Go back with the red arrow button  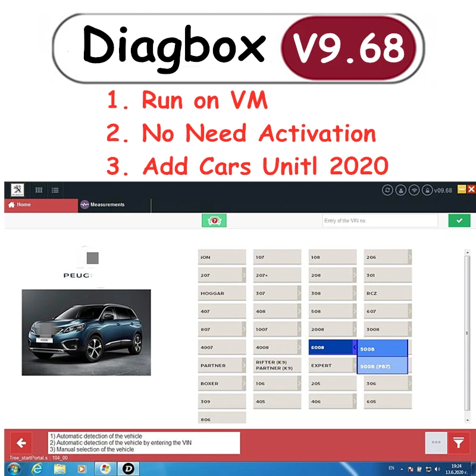click(21, 443)
